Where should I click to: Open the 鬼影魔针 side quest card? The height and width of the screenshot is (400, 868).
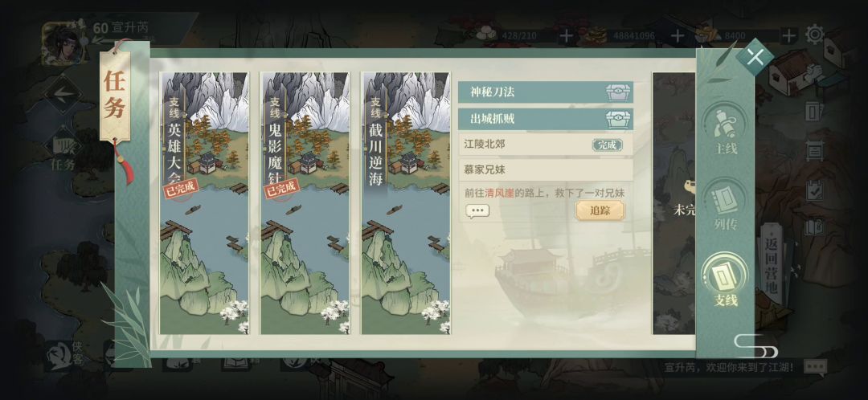pos(305,203)
